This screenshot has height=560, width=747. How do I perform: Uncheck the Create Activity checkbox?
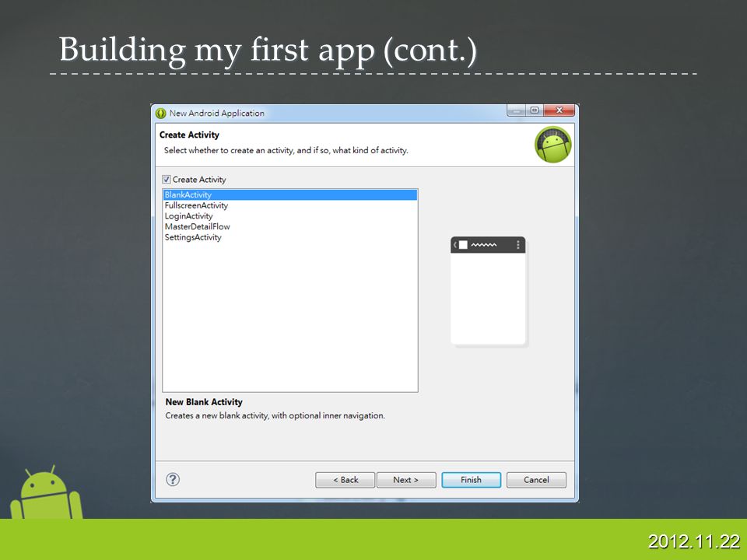pos(167,180)
